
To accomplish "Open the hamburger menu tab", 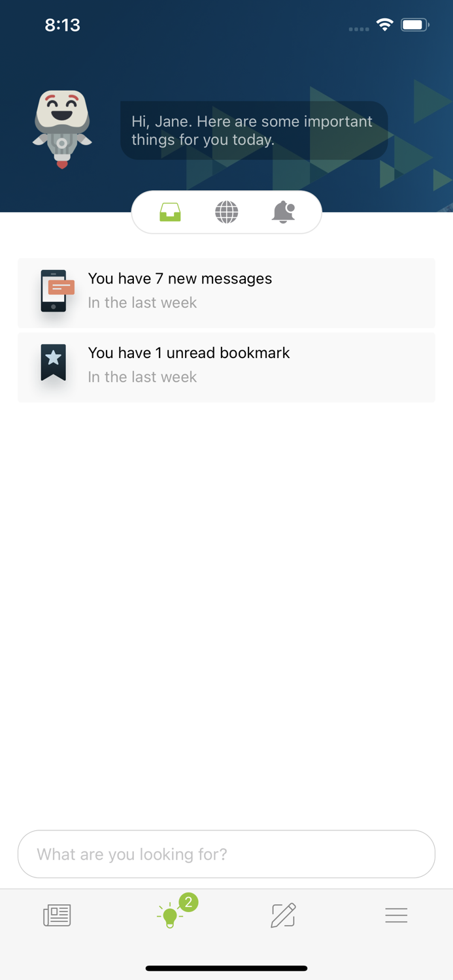I will [396, 915].
